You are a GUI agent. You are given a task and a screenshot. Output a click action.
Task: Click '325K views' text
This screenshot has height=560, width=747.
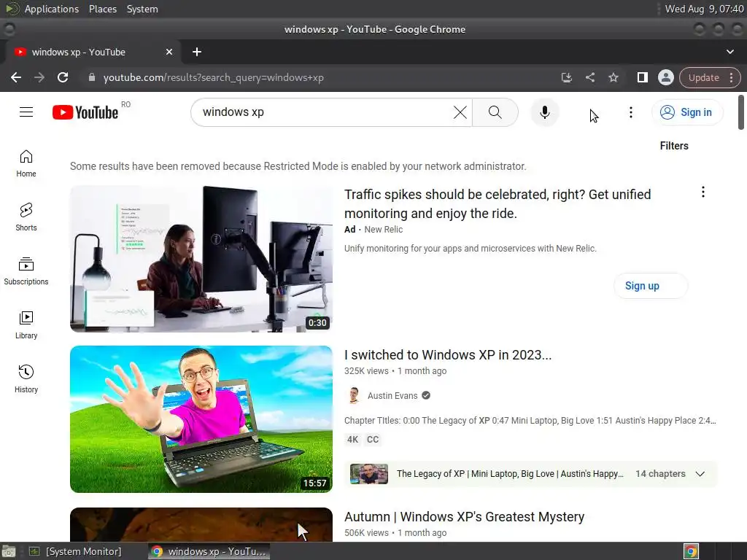point(366,371)
